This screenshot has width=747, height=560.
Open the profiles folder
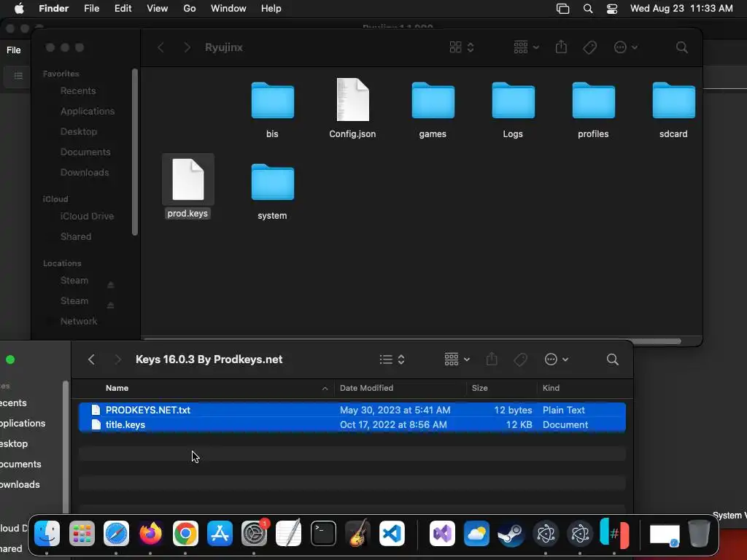[x=594, y=101]
